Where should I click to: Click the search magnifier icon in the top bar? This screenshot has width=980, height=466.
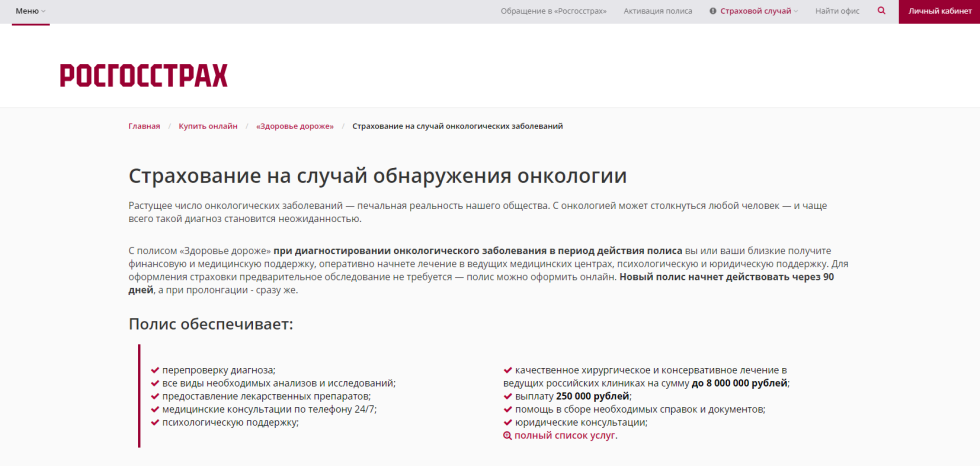[x=881, y=11]
